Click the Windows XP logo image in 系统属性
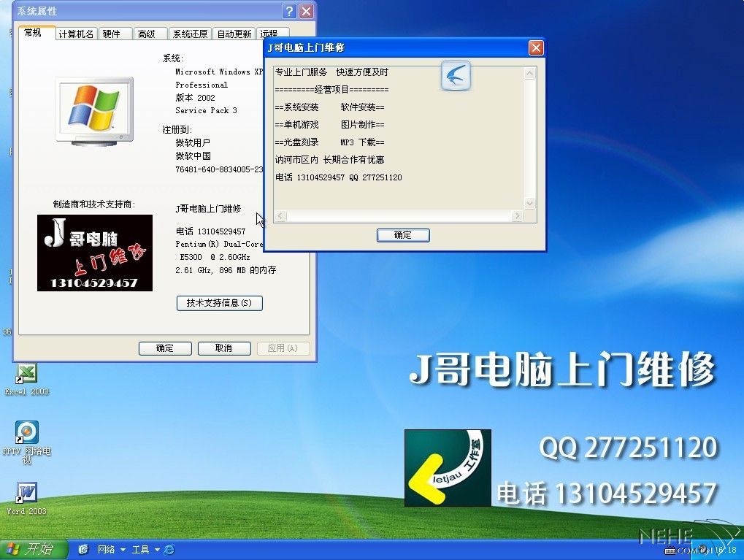The image size is (744, 560). (95, 111)
